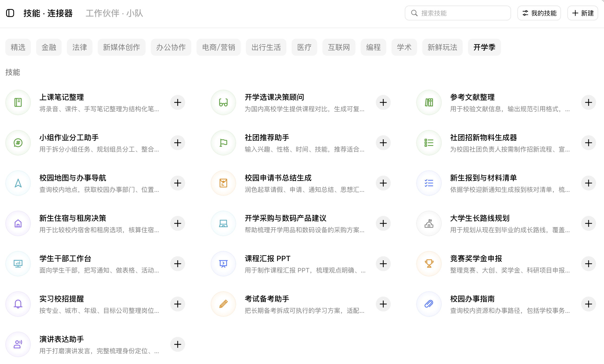Add the 校园地图与办事导航 skill with plus

[178, 183]
